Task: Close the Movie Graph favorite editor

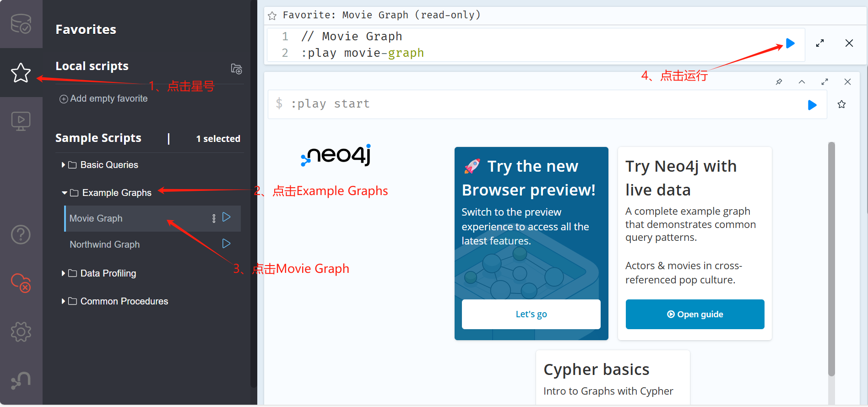Action: (849, 43)
